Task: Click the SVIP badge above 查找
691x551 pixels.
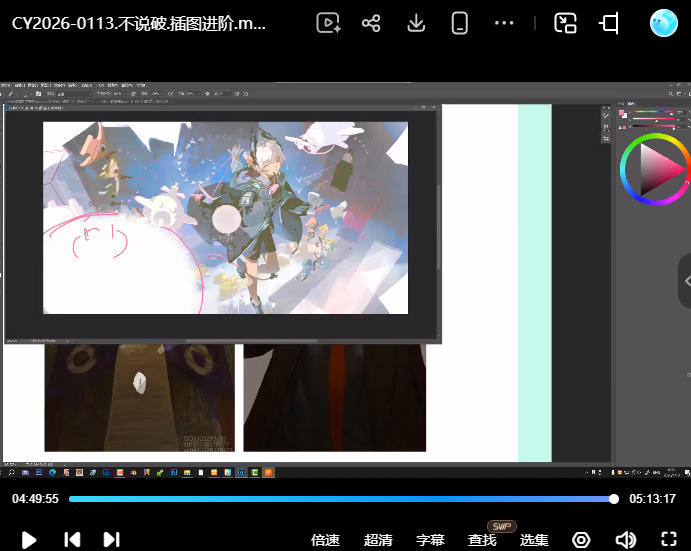Action: point(502,526)
